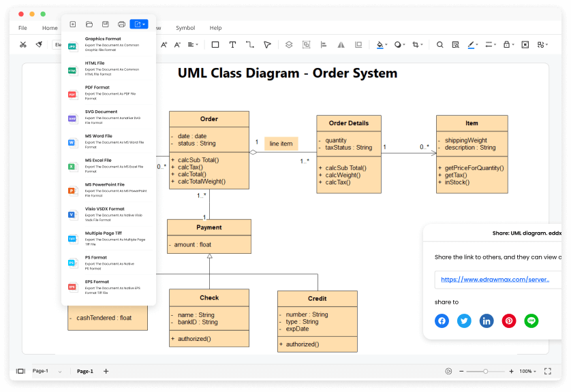This screenshot has width=571, height=392.
Task: Click the new document icon
Action: (73, 24)
